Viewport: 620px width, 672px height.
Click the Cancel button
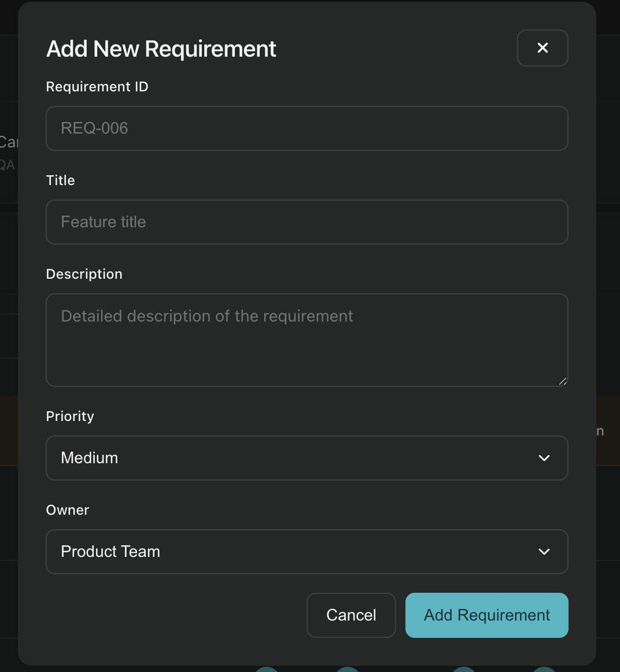pos(351,615)
